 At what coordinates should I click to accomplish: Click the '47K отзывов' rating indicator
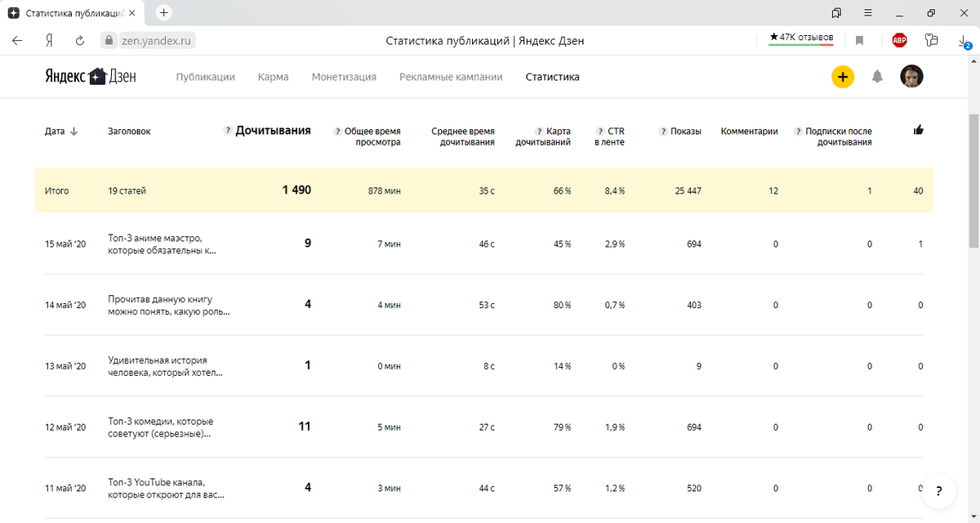tap(800, 38)
